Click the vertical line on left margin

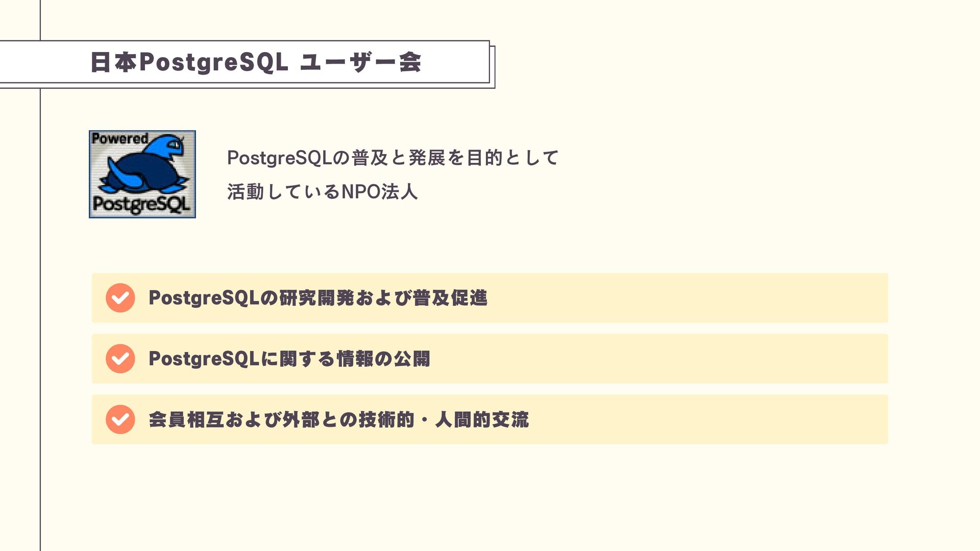pyautogui.click(x=40, y=306)
